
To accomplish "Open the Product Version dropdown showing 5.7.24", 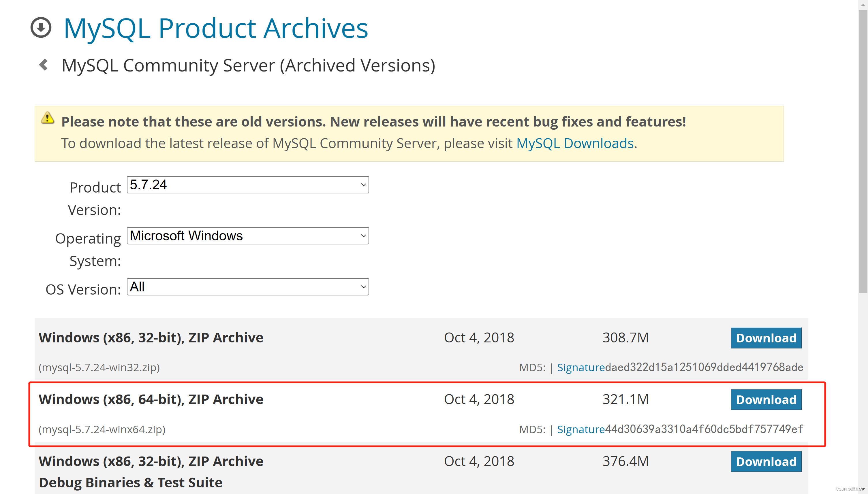I will click(x=248, y=185).
